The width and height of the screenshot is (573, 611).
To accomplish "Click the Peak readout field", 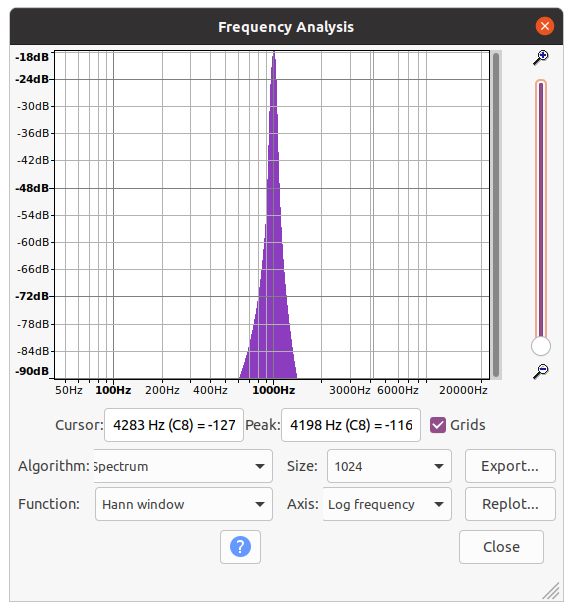I will pyautogui.click(x=351, y=425).
